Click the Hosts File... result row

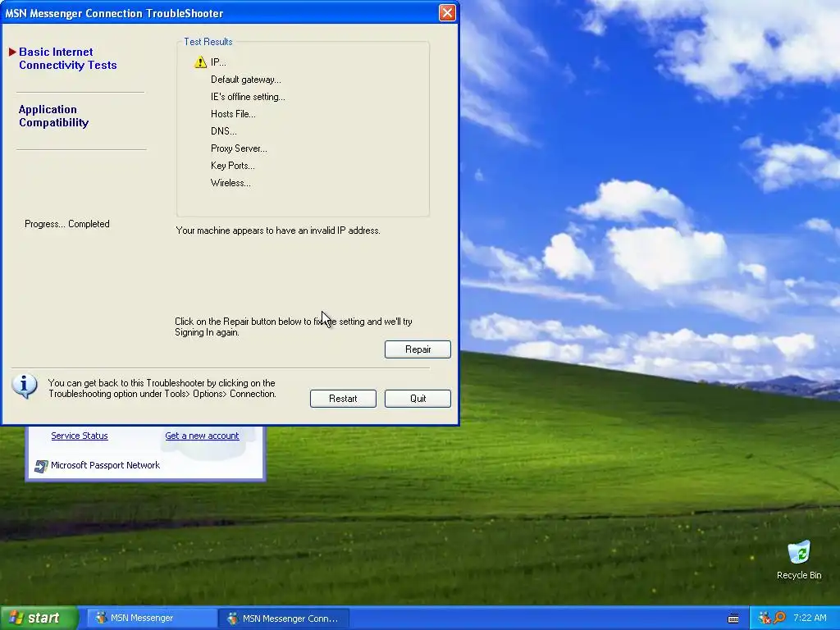click(x=233, y=114)
